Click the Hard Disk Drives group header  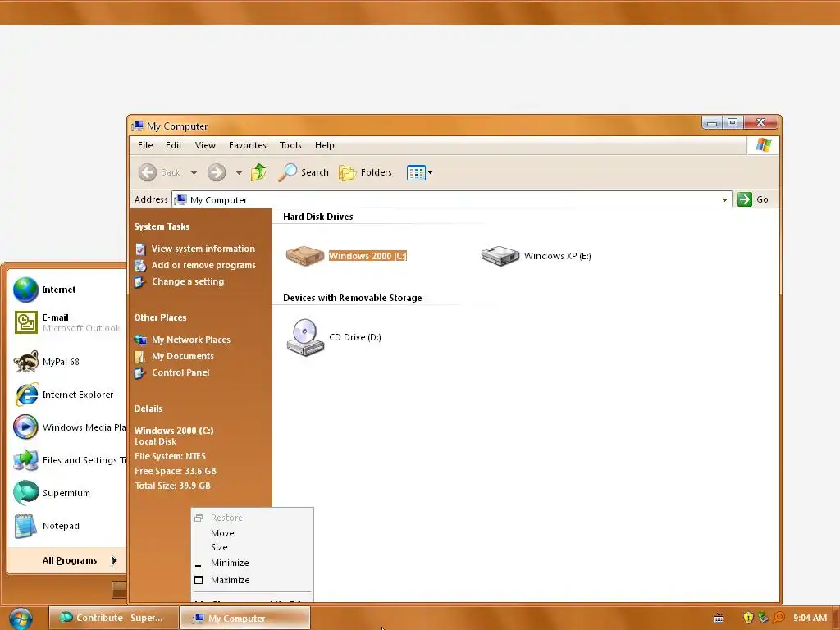click(x=318, y=217)
